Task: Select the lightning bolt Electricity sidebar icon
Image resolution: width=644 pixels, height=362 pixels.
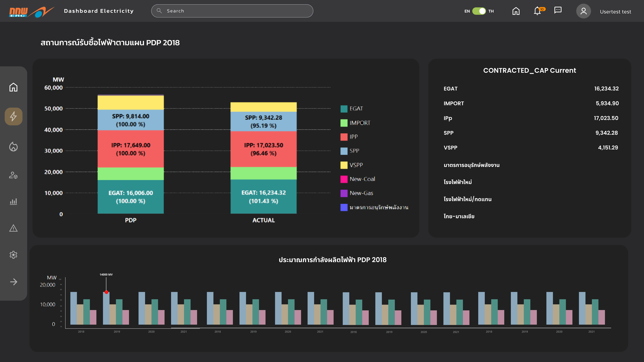Action: click(14, 116)
